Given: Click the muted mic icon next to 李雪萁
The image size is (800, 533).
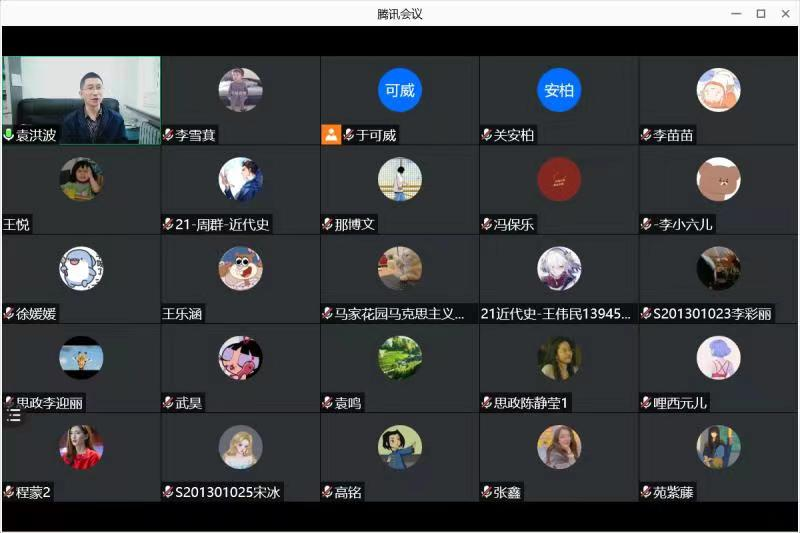Looking at the screenshot, I should [168, 135].
